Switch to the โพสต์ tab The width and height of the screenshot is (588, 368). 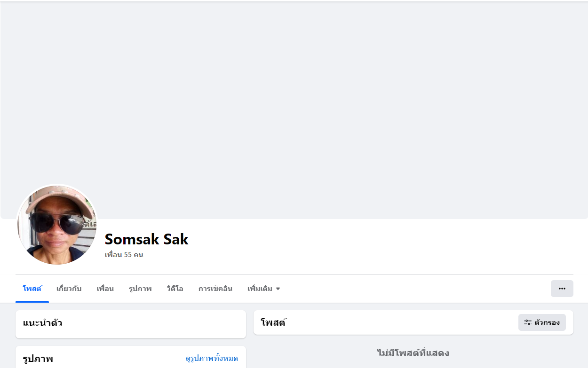click(x=32, y=289)
